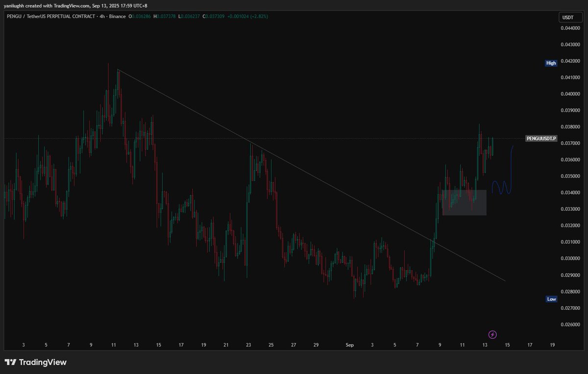Click the Low price marker label
The width and height of the screenshot is (588, 374).
click(x=552, y=299)
